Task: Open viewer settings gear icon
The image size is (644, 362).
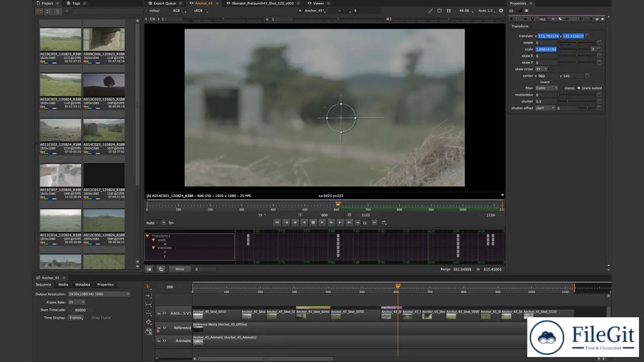Action: 501,11
